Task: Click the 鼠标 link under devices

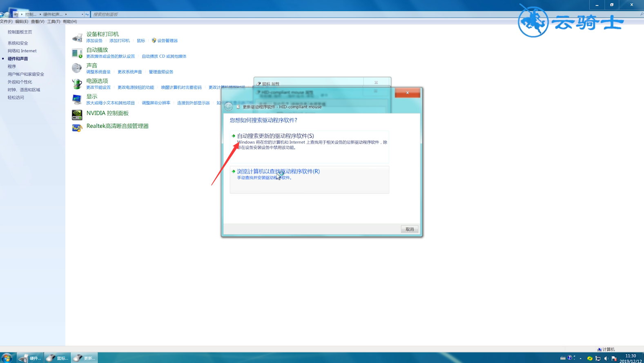Action: click(141, 40)
